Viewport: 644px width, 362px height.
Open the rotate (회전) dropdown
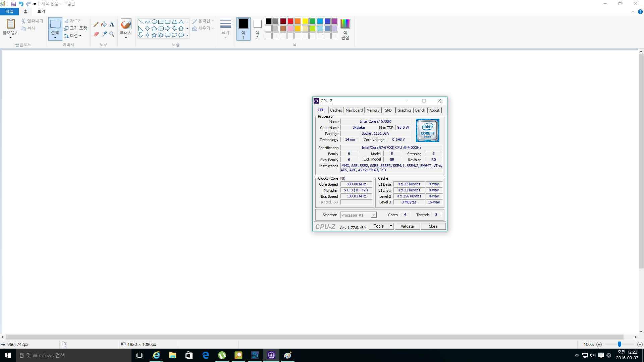(x=73, y=36)
